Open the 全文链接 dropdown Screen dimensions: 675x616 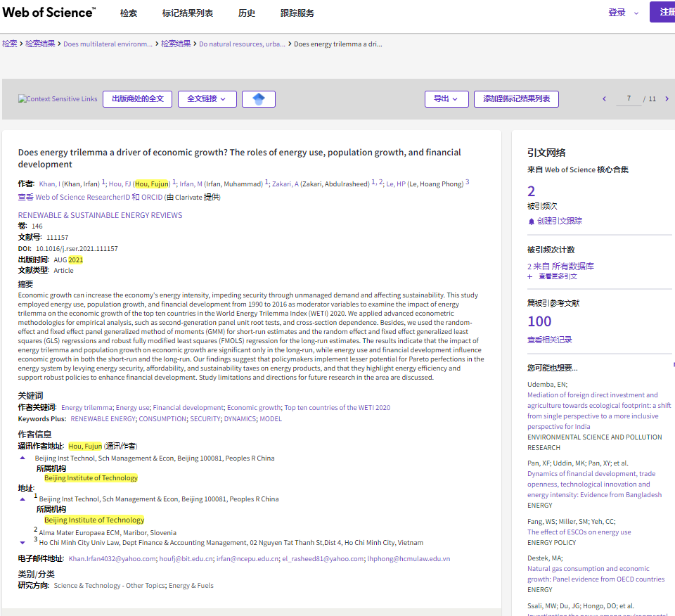207,99
